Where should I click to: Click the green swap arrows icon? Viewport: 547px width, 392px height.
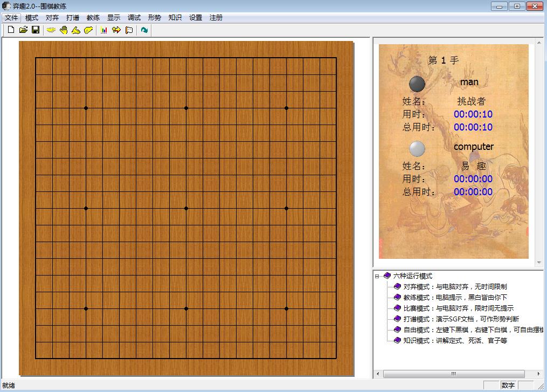[143, 30]
